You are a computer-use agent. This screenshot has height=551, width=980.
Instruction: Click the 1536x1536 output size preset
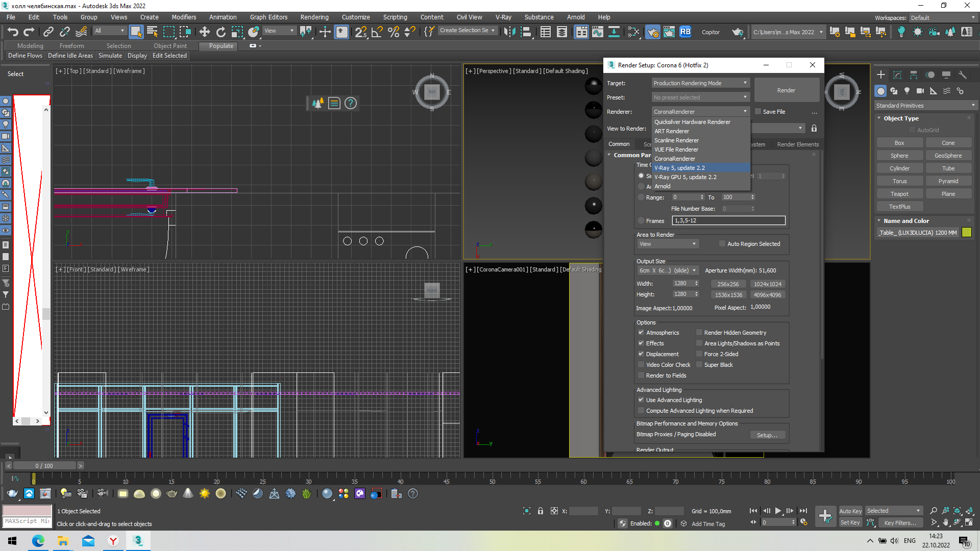coord(728,295)
